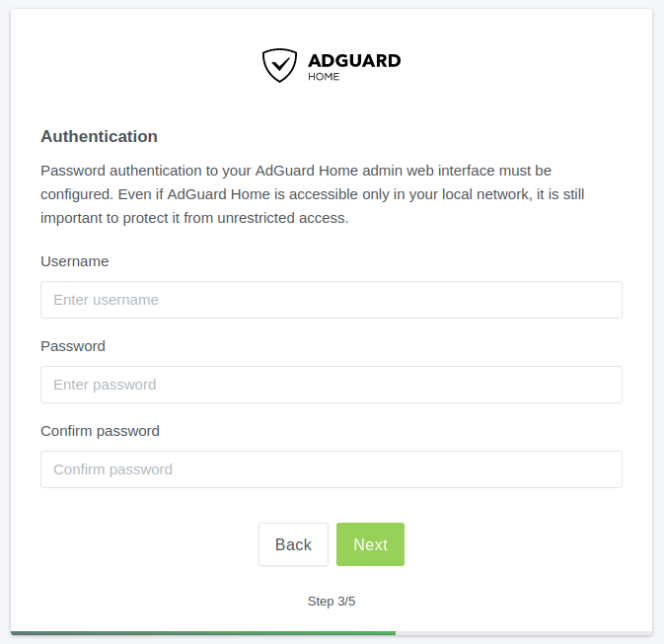Click the green filled progress bar

click(203, 633)
